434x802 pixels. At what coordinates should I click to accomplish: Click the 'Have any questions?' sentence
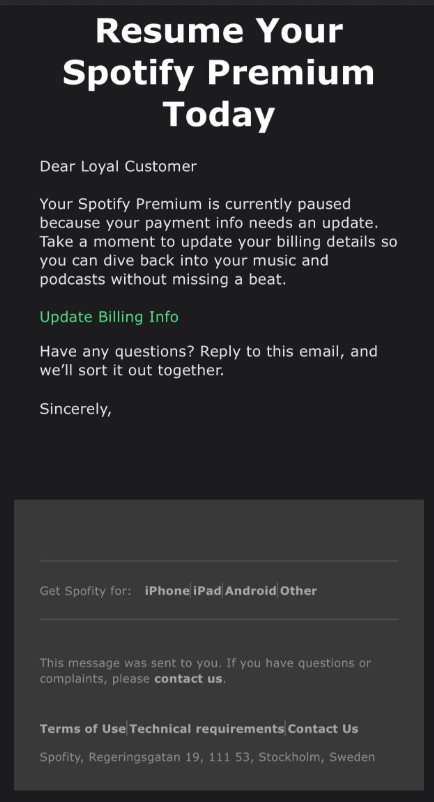[209, 361]
